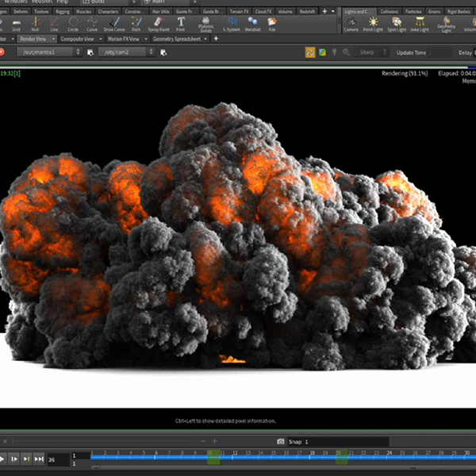Add a Point Light from shelf
Screen dimensions: 476x476
tap(373, 24)
